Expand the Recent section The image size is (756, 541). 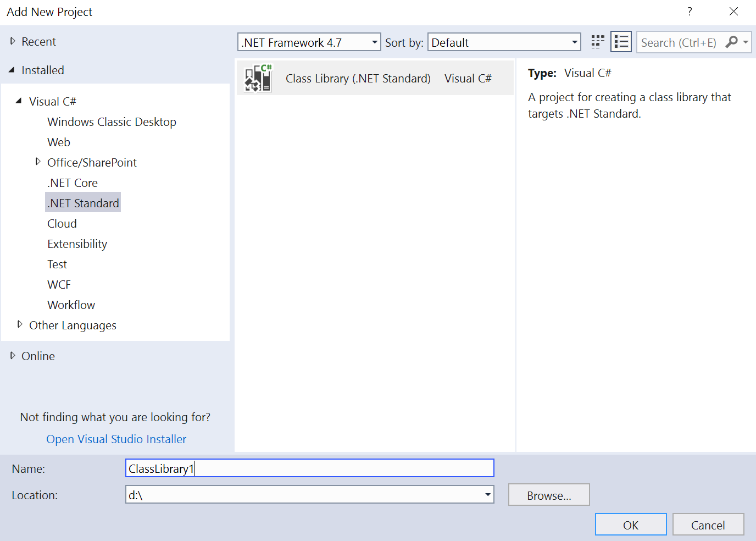point(13,41)
